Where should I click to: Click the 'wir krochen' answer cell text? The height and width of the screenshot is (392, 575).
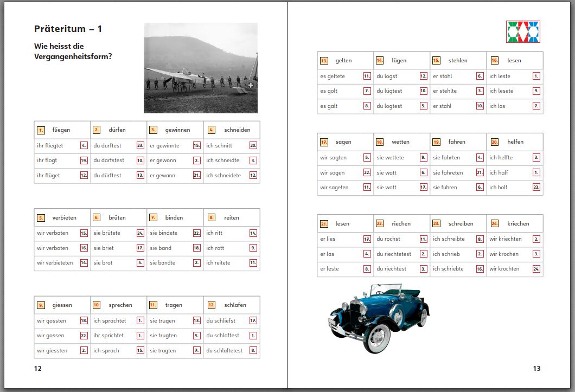(x=504, y=254)
